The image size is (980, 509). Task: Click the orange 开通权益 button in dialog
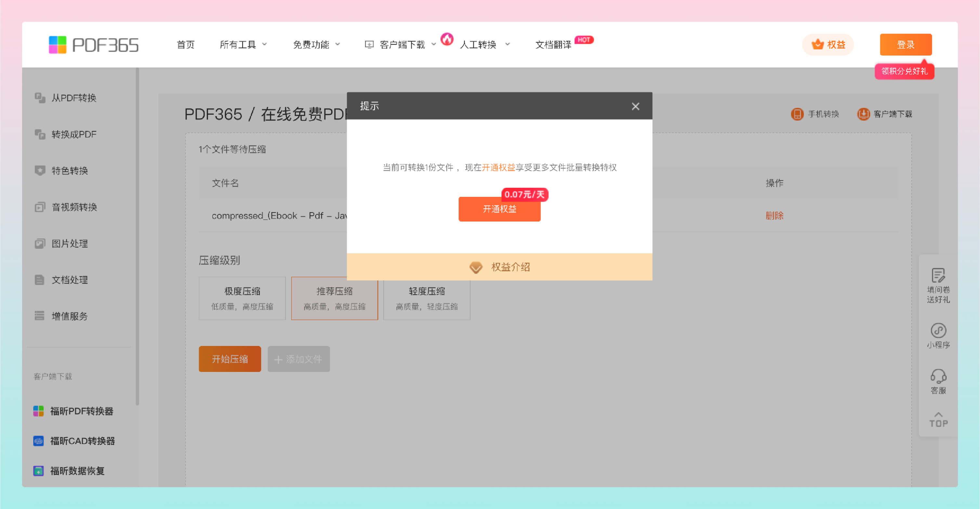coord(499,209)
